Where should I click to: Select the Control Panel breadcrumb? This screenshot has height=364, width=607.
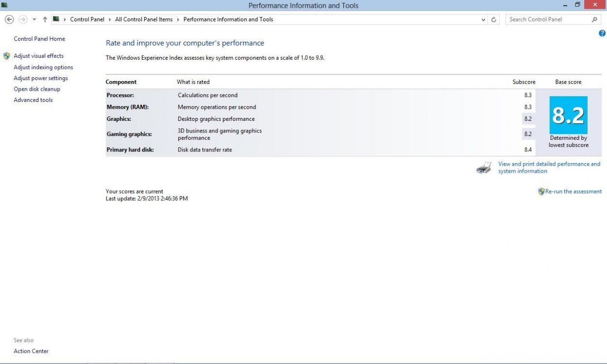coord(87,19)
